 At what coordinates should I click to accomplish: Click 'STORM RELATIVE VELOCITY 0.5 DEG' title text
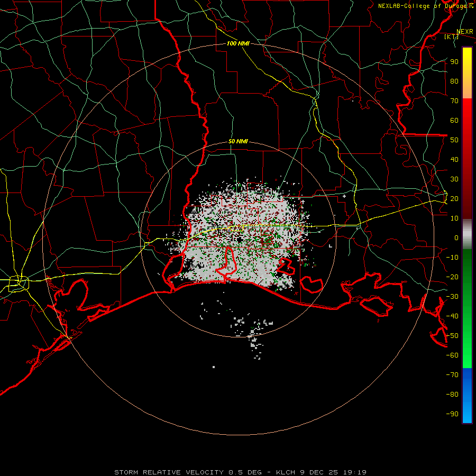pyautogui.click(x=188, y=472)
